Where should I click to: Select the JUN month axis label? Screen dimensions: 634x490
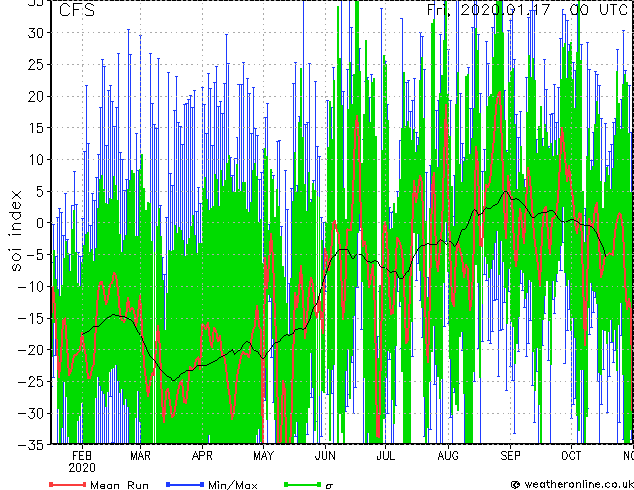coord(325,456)
